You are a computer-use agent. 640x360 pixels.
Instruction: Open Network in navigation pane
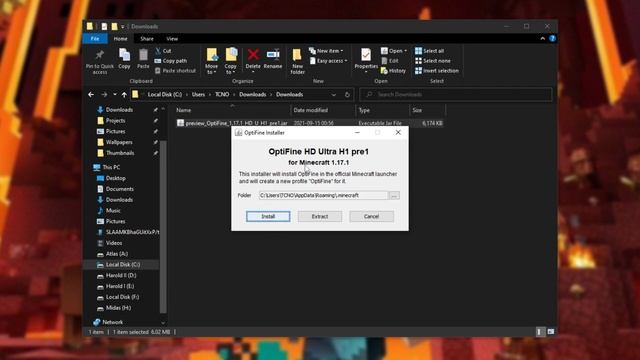click(112, 322)
